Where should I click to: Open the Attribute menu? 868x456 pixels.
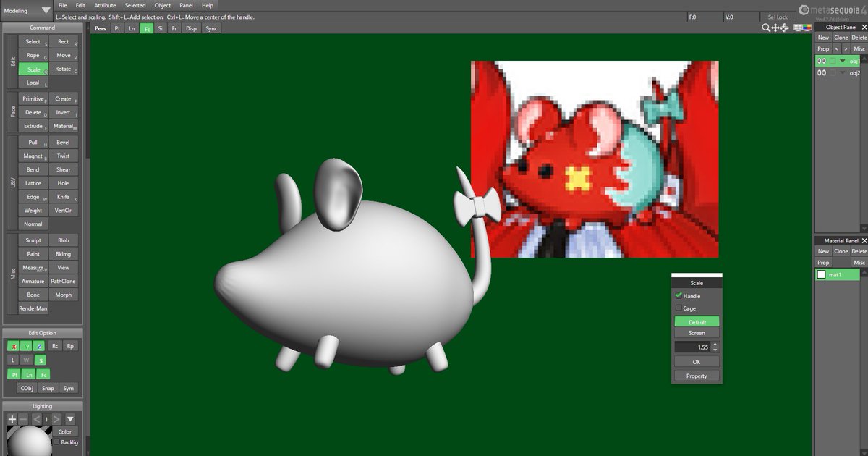coord(105,5)
